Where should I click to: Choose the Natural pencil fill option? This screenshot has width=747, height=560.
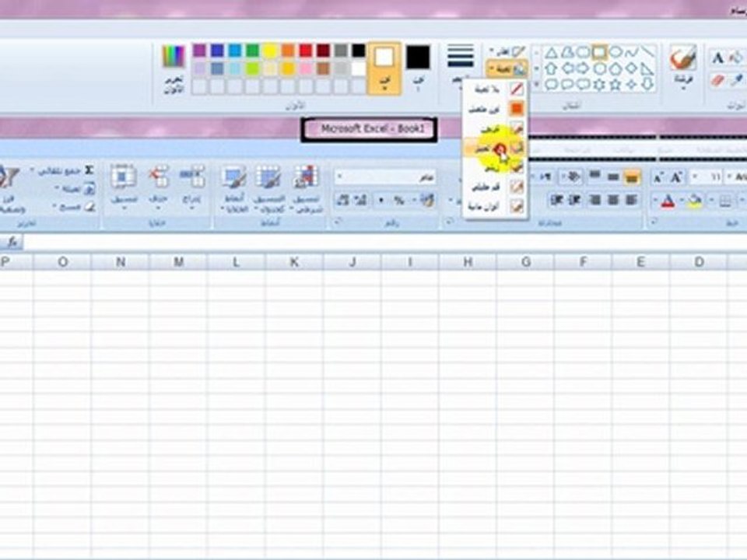click(x=496, y=187)
